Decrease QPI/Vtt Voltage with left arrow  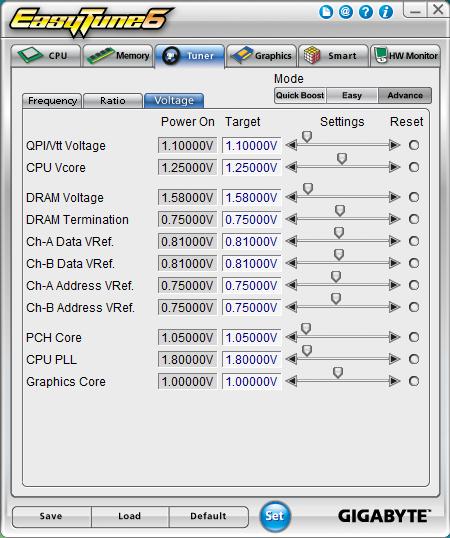[291, 145]
